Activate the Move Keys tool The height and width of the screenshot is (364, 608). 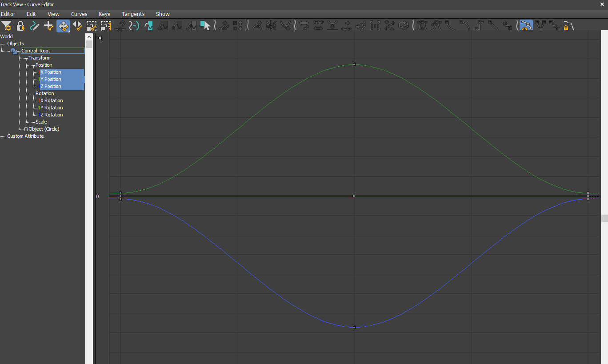pyautogui.click(x=63, y=25)
